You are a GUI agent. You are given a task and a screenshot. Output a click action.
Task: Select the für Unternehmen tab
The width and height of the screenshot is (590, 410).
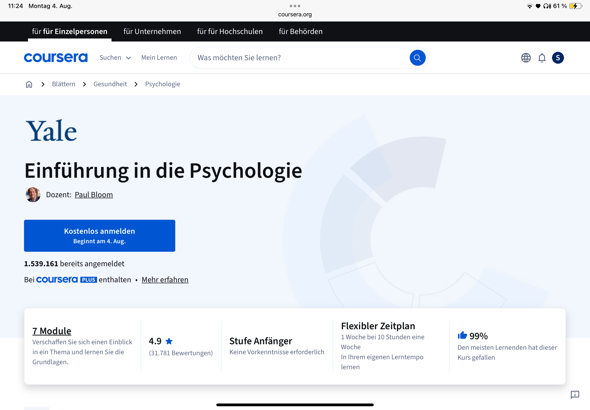[152, 32]
